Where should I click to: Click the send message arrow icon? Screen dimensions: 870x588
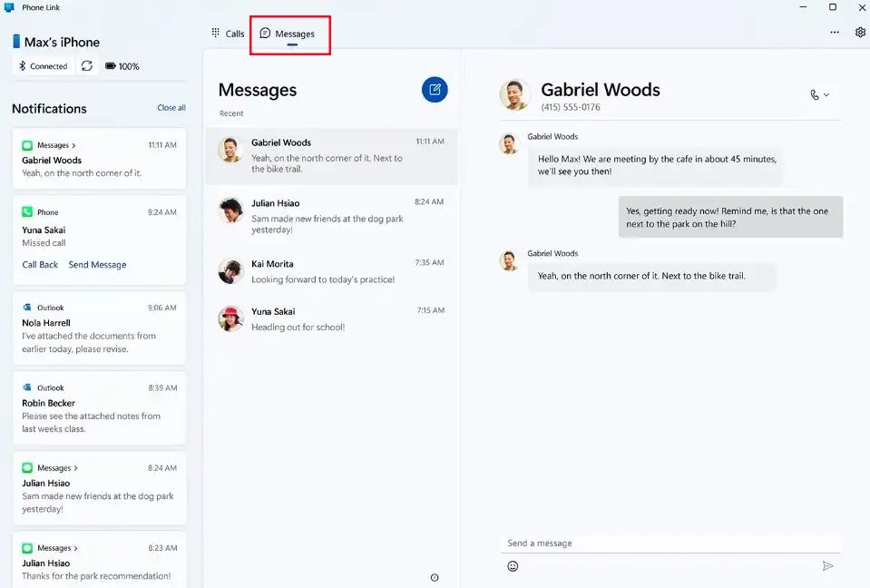tap(827, 565)
